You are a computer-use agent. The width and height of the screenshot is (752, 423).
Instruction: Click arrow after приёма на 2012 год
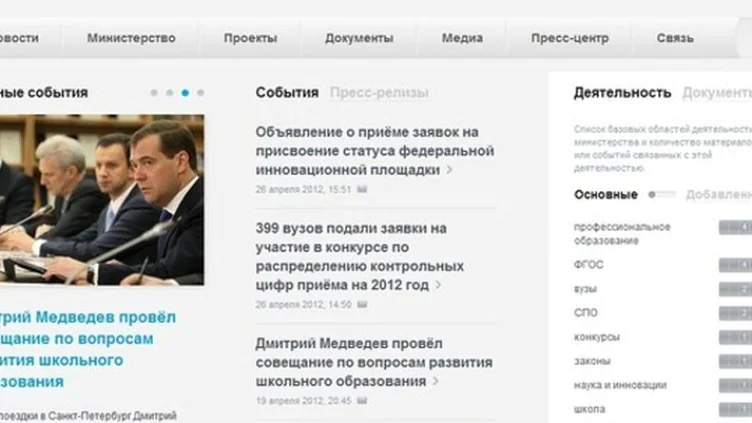point(438,285)
